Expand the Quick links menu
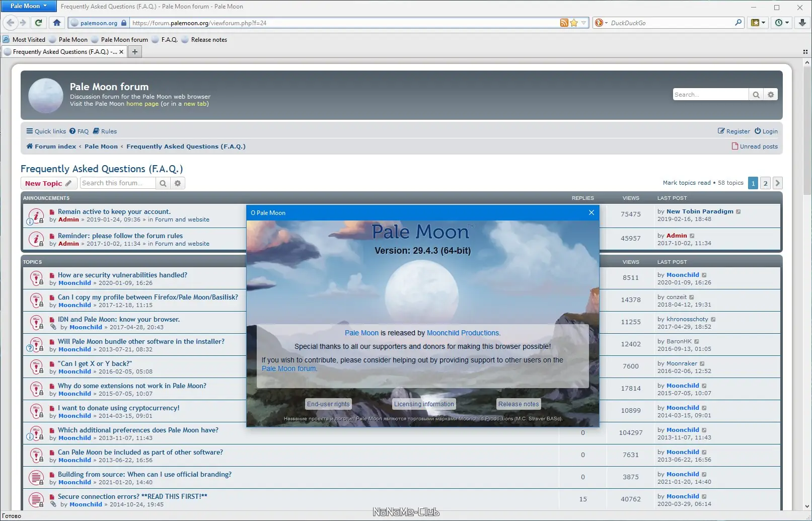The width and height of the screenshot is (812, 521). pyautogui.click(x=46, y=131)
